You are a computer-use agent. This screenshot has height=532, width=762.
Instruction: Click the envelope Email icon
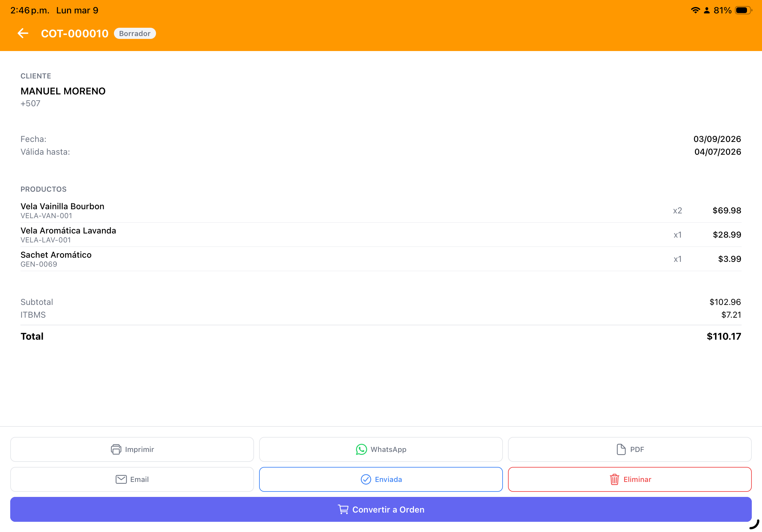coord(121,479)
